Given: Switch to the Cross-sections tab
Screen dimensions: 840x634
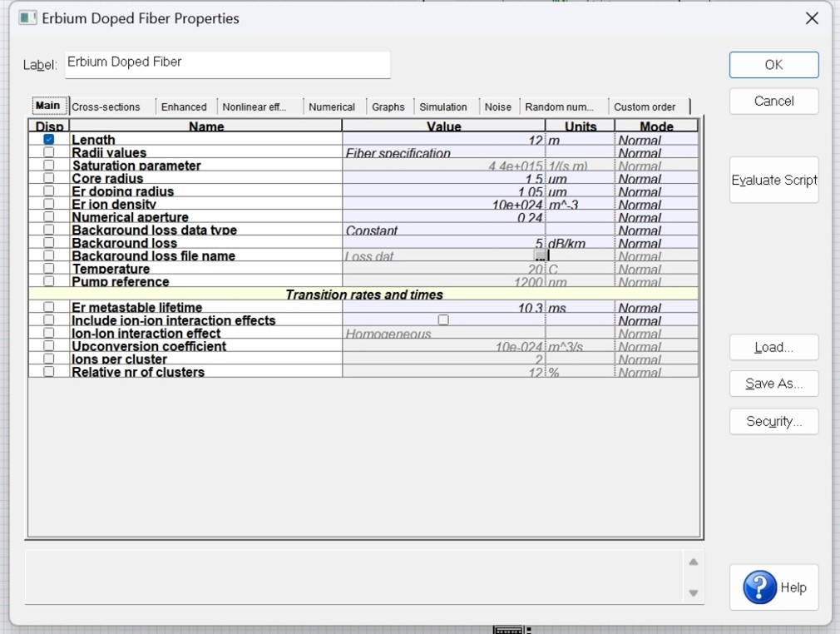Looking at the screenshot, I should pos(106,106).
